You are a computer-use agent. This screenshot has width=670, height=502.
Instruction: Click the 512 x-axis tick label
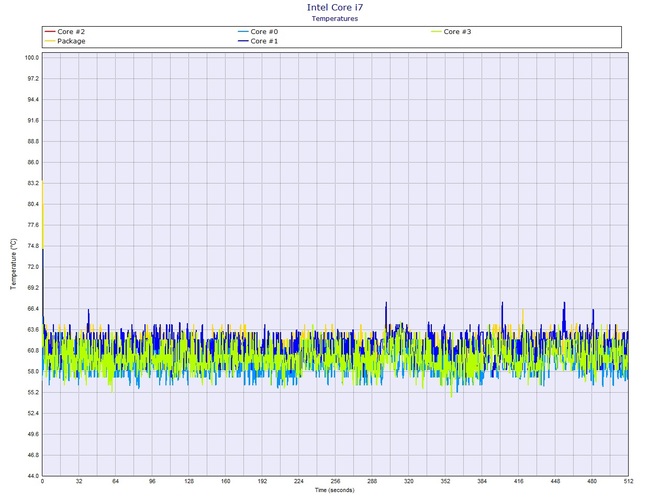[x=628, y=481]
